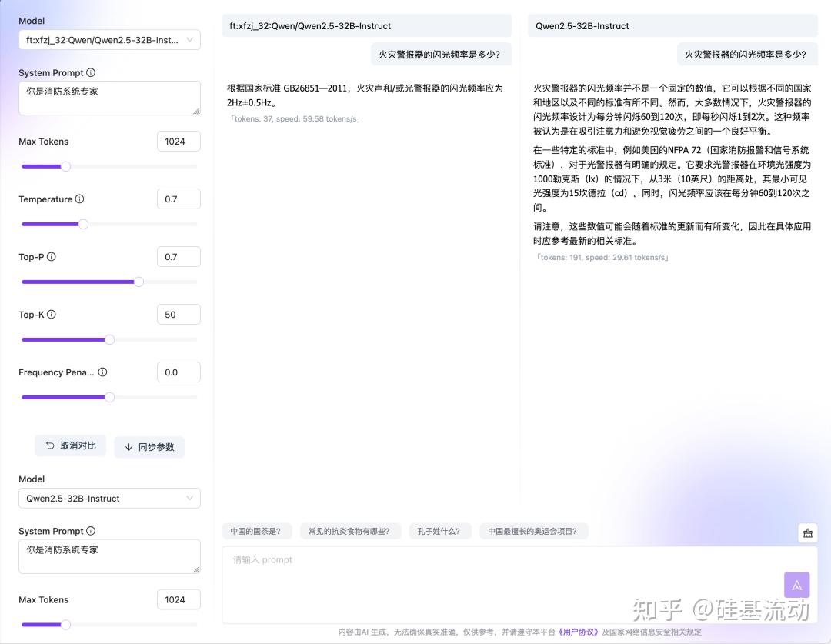The image size is (831, 644).
Task: Open the ft:xfzj_32 model dropdown
Action: tap(109, 39)
